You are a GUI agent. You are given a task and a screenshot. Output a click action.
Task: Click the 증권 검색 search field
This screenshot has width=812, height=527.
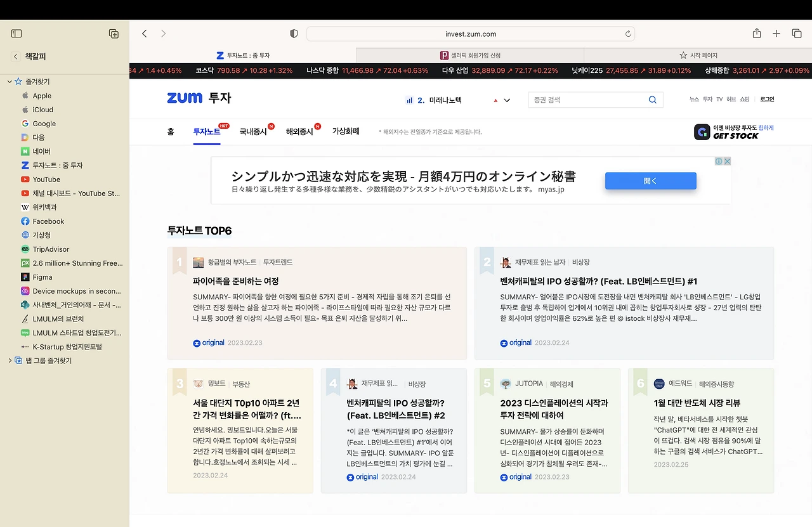pos(588,100)
